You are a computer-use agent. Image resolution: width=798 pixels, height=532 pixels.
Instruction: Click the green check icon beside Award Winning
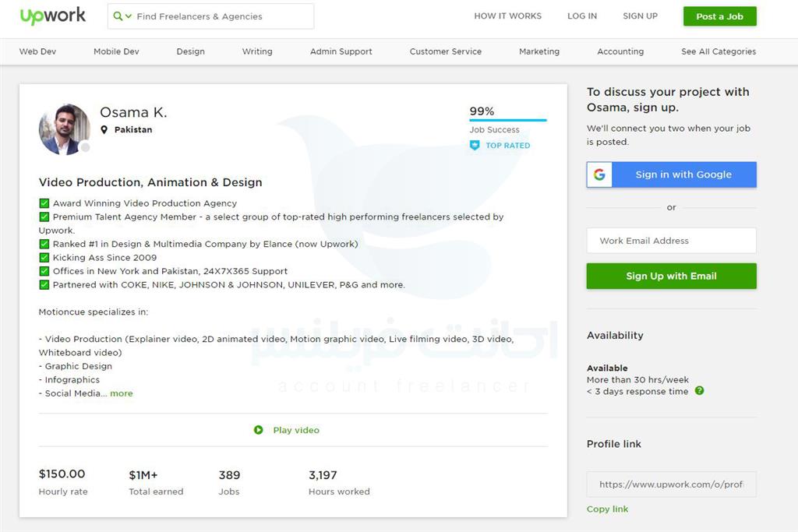coord(44,203)
